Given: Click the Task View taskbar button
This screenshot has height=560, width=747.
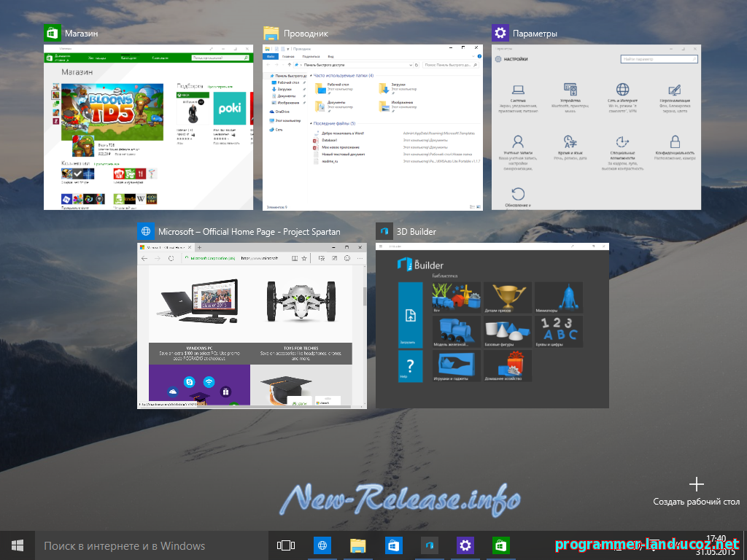Looking at the screenshot, I should [x=286, y=545].
